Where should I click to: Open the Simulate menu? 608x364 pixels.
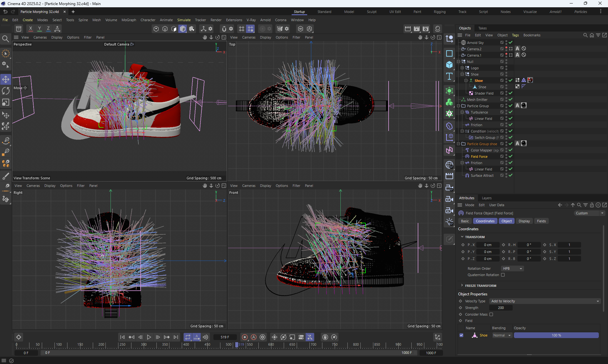184,20
